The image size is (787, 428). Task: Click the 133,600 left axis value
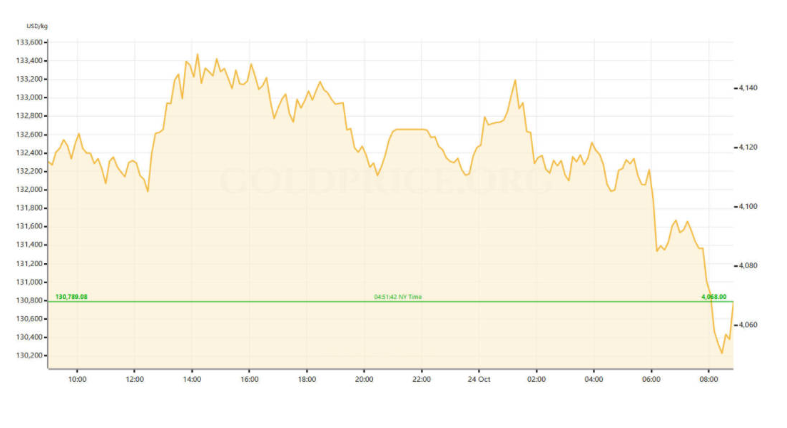coord(29,43)
